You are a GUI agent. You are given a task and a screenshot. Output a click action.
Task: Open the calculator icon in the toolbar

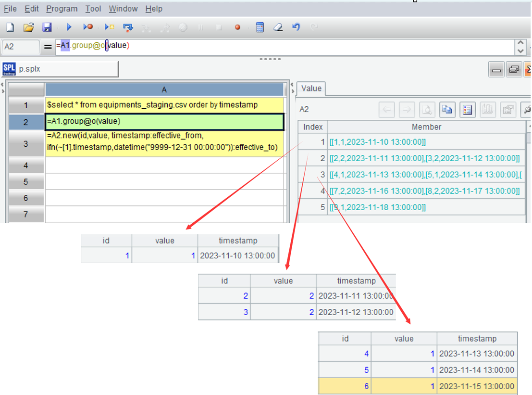(260, 27)
